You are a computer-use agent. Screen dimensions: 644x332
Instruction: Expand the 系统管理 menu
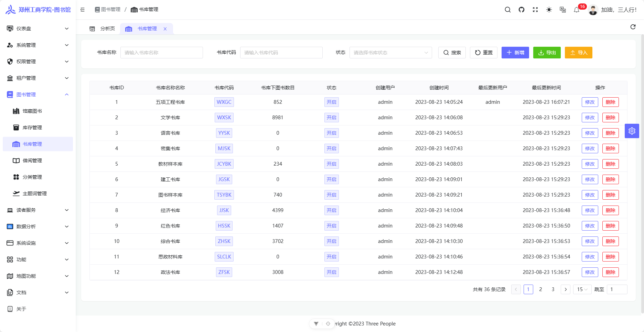[x=38, y=45]
